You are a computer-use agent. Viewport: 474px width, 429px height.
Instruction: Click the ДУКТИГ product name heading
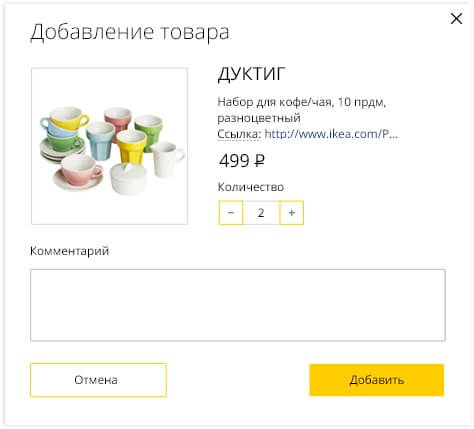tap(252, 74)
